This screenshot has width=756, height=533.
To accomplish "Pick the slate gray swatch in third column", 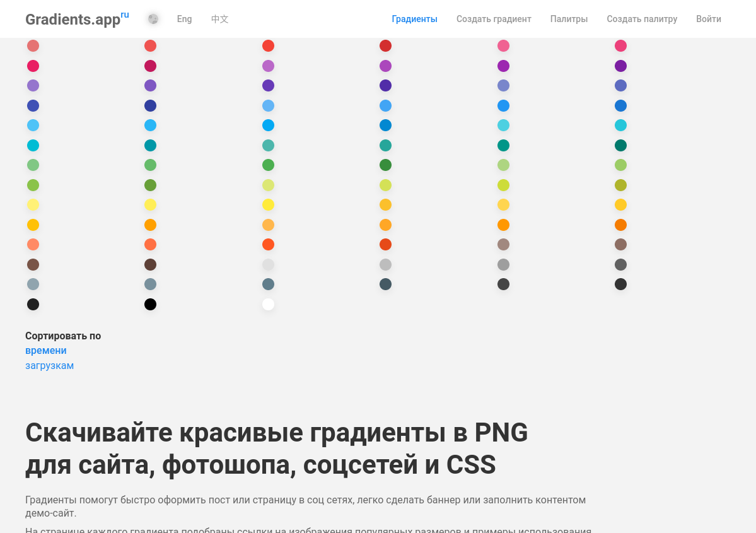I will (268, 284).
